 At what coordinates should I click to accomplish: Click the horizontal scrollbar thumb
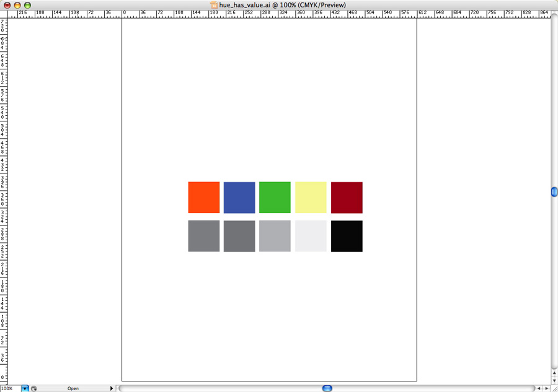(327, 388)
